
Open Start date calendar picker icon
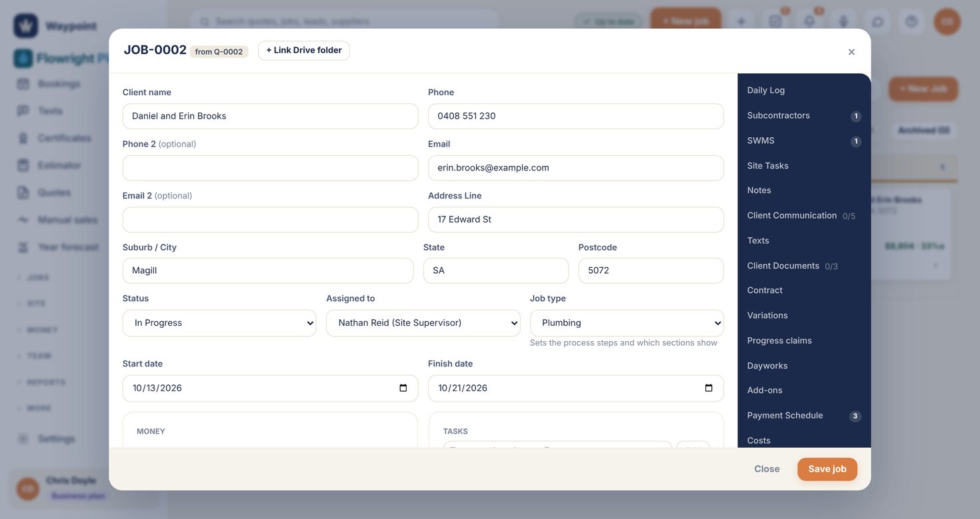point(403,388)
